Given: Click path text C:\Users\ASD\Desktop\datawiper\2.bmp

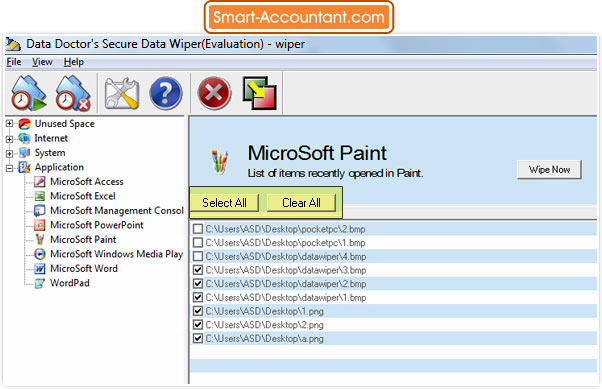Looking at the screenshot, I should (x=286, y=284).
